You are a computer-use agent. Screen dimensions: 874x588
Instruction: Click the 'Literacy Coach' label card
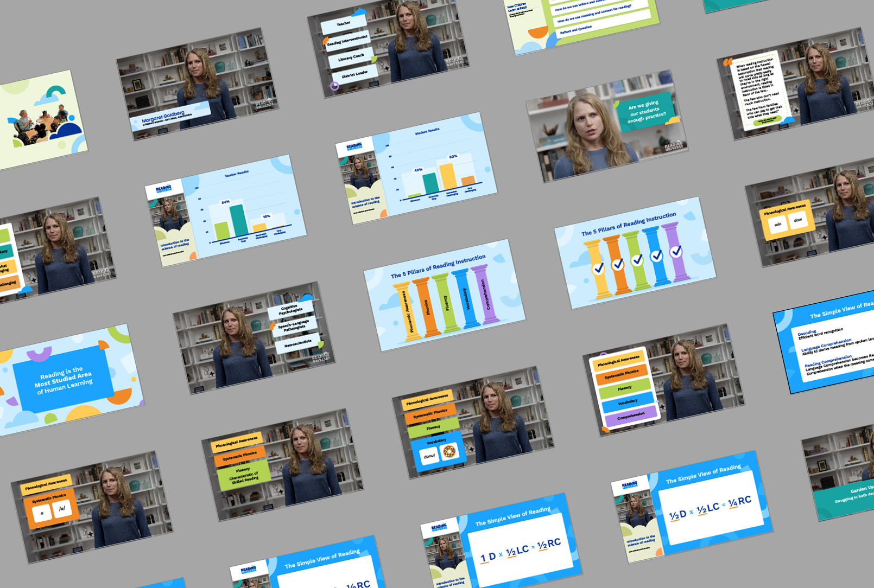[x=351, y=57]
